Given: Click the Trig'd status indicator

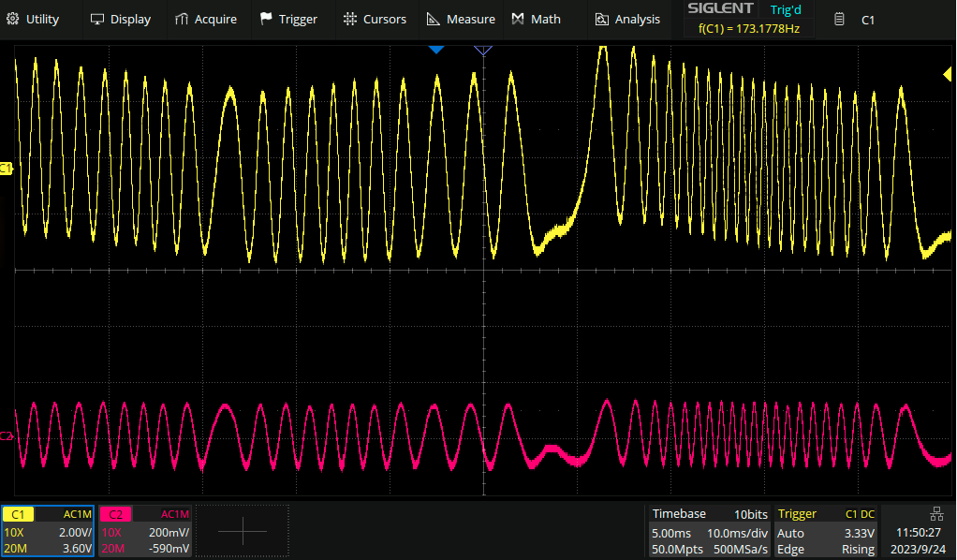Looking at the screenshot, I should [786, 9].
